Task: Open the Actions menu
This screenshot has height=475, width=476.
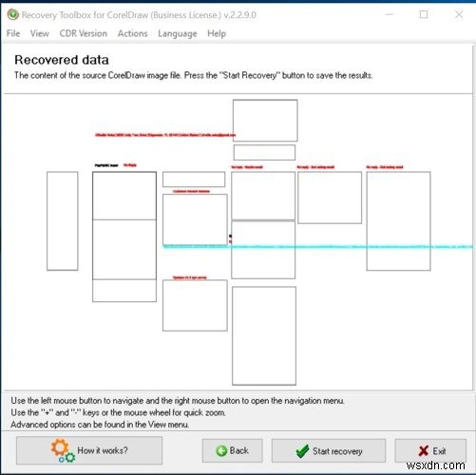Action: pos(133,33)
